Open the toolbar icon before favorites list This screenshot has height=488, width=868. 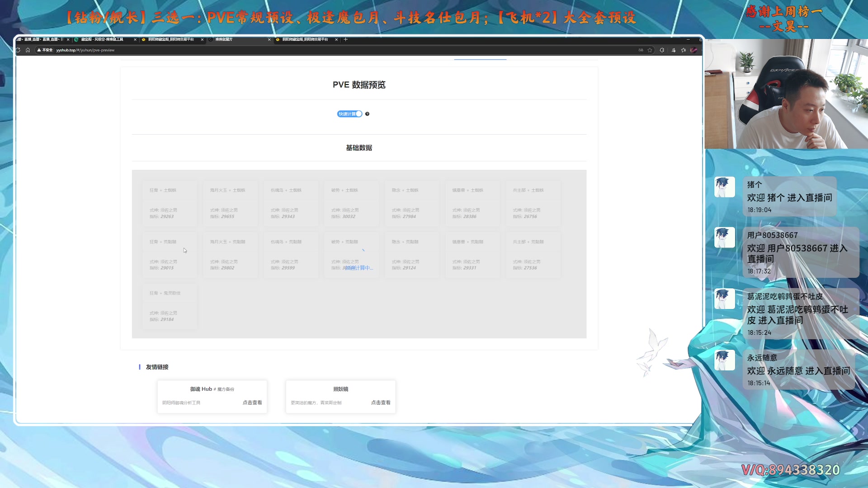click(673, 50)
